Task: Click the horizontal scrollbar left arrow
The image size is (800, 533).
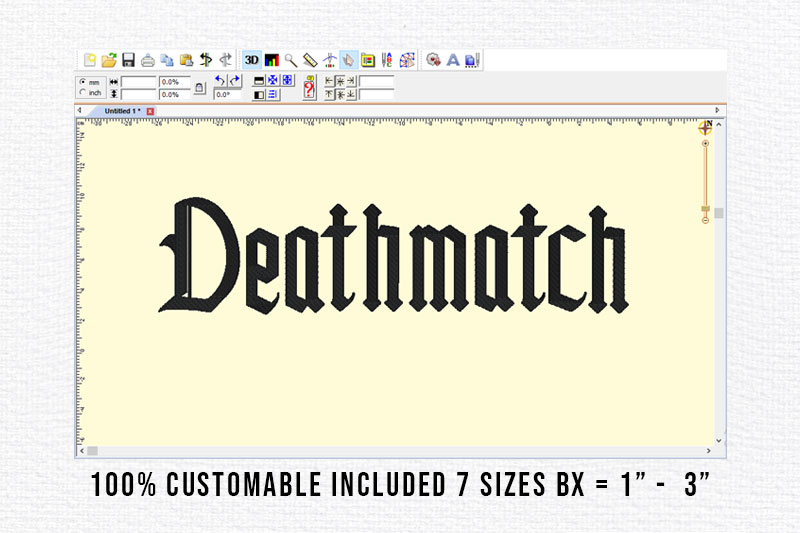Action: coord(82,451)
